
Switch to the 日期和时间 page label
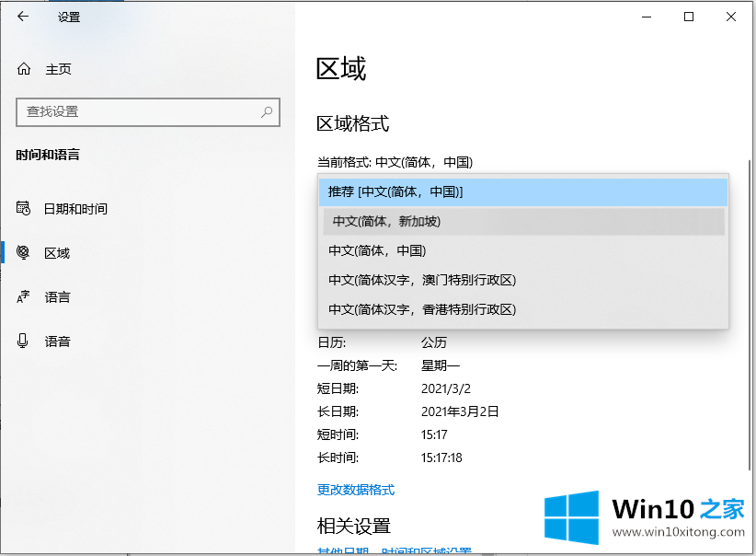click(x=75, y=209)
